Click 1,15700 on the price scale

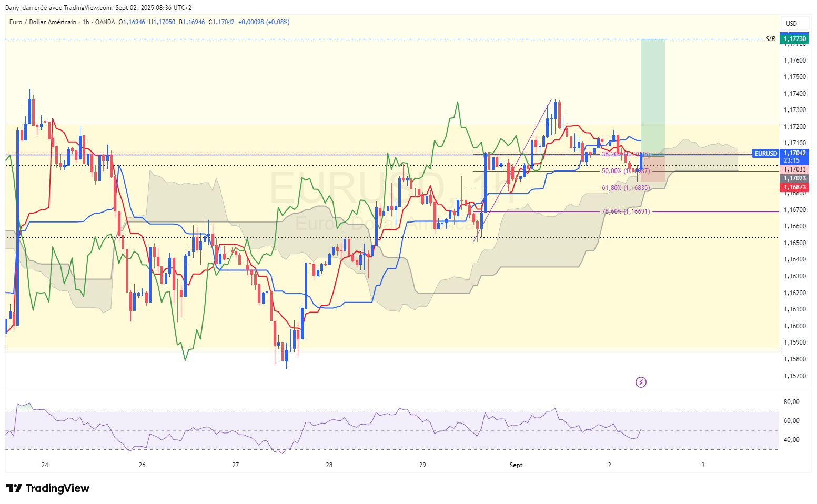coord(795,376)
